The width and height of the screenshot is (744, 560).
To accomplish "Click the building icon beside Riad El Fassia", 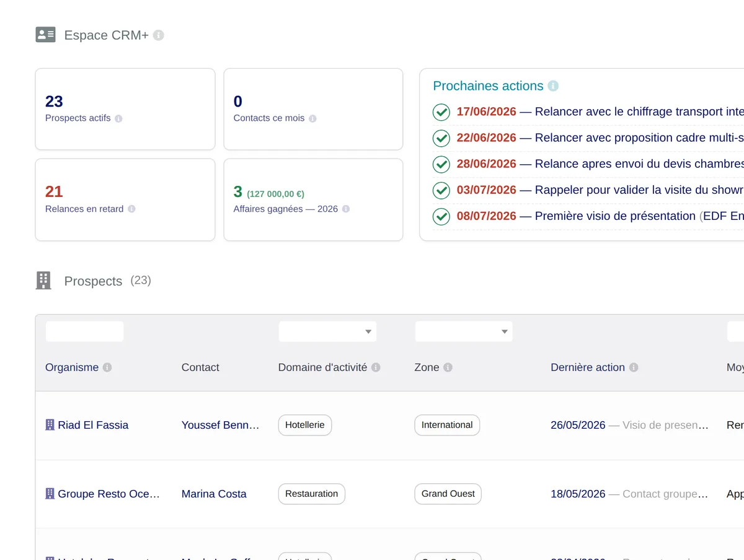I will tap(50, 425).
